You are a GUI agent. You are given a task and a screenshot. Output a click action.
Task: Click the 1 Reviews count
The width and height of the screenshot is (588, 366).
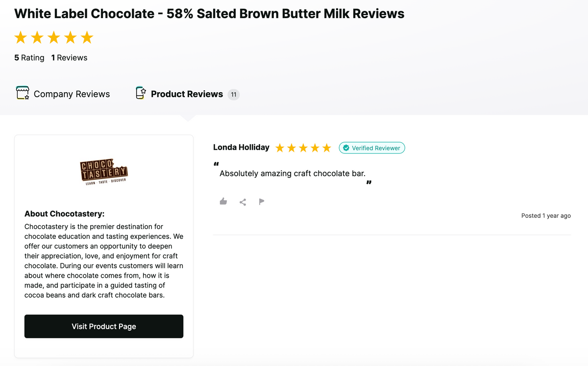(x=69, y=57)
